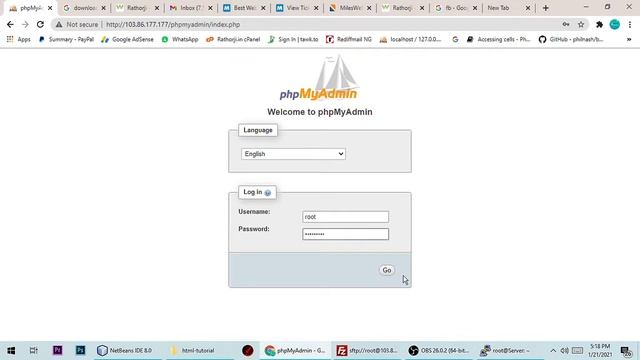Open the Rediffmail NG bookmark
The image size is (640, 360).
pos(349,39)
